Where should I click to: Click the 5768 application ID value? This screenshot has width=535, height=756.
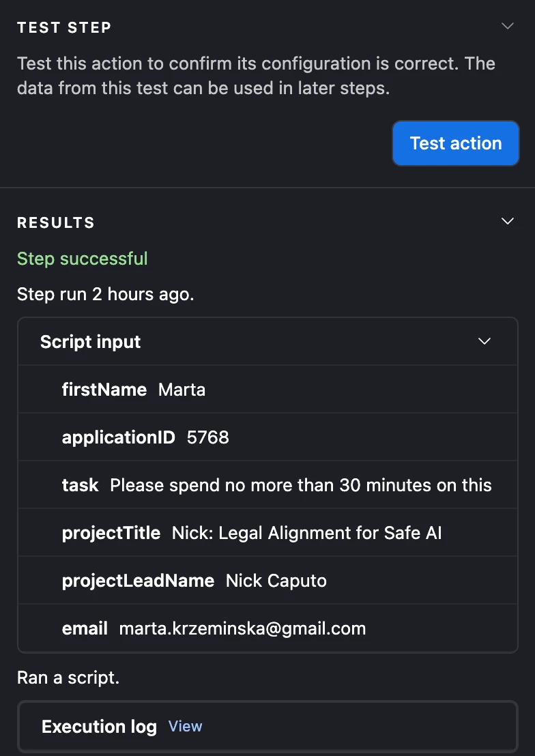click(x=207, y=437)
